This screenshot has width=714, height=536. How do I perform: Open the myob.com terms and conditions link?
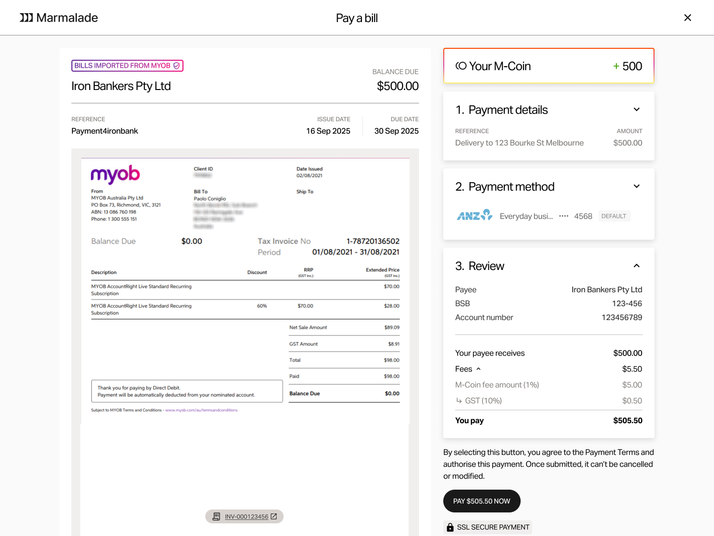coord(201,410)
